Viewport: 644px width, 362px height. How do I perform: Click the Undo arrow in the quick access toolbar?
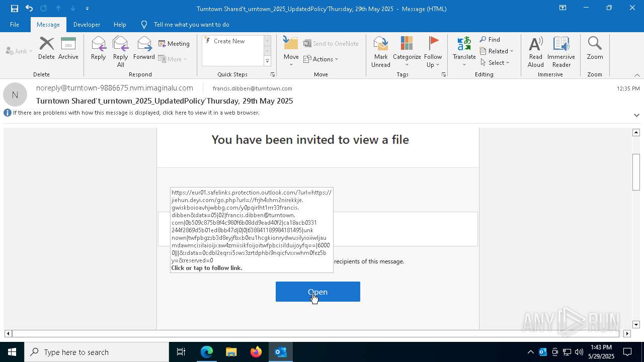(x=29, y=9)
